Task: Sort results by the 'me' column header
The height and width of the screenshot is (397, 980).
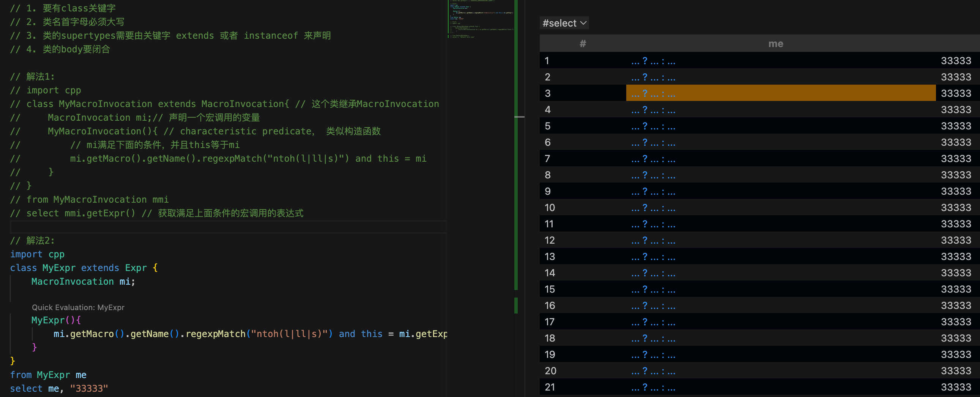Action: coord(775,44)
